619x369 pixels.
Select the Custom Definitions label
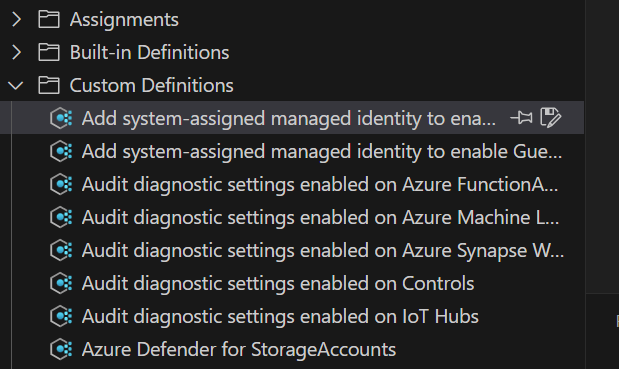click(152, 86)
